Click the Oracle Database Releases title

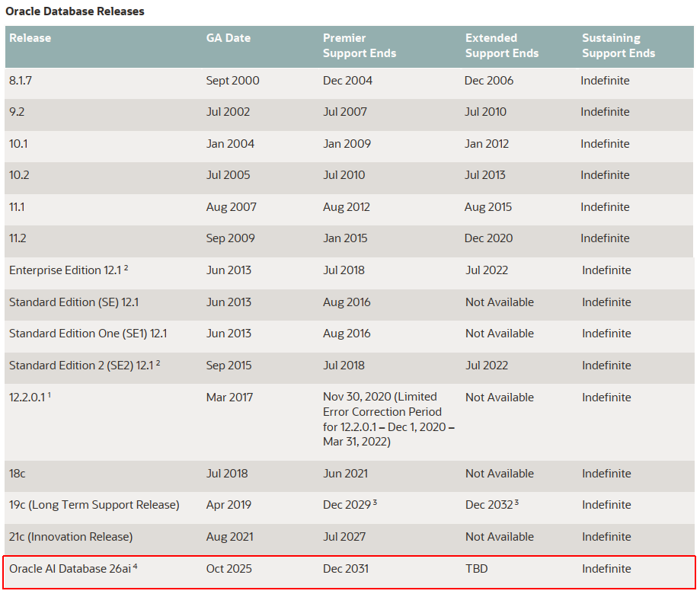tap(75, 11)
